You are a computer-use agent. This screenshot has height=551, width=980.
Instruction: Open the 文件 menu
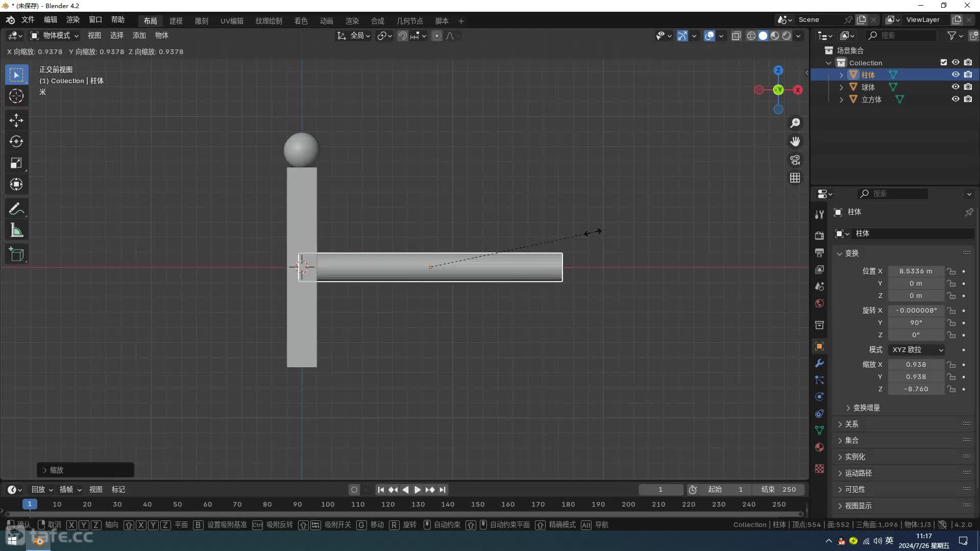[x=28, y=20]
